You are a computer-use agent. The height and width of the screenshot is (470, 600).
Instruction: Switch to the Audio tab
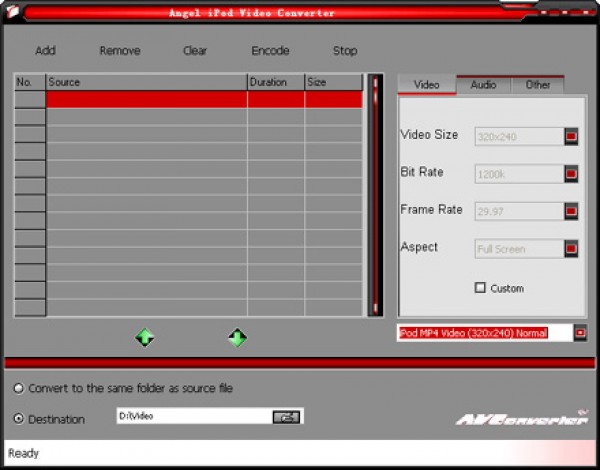(483, 84)
